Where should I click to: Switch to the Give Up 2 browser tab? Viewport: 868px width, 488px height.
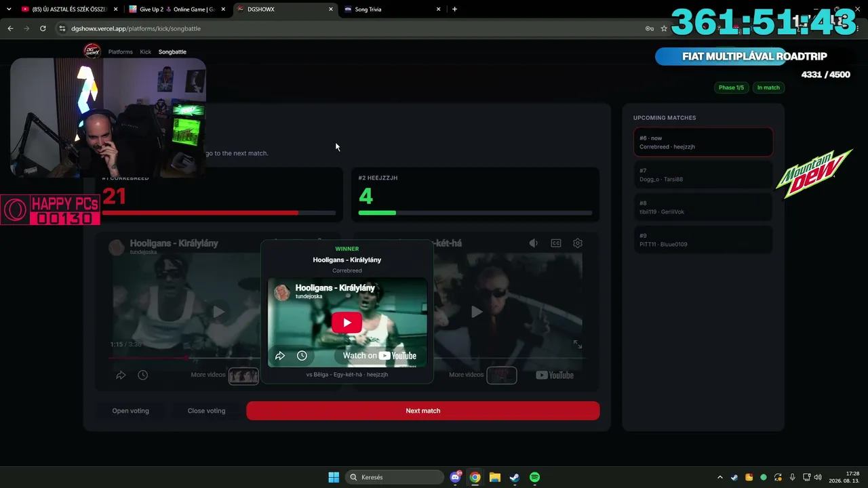point(176,9)
